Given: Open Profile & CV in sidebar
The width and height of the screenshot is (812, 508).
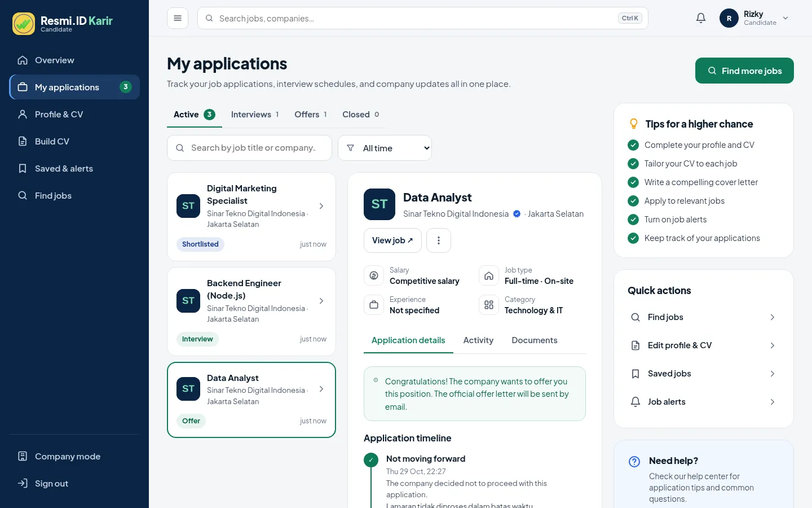Looking at the screenshot, I should pyautogui.click(x=74, y=115).
